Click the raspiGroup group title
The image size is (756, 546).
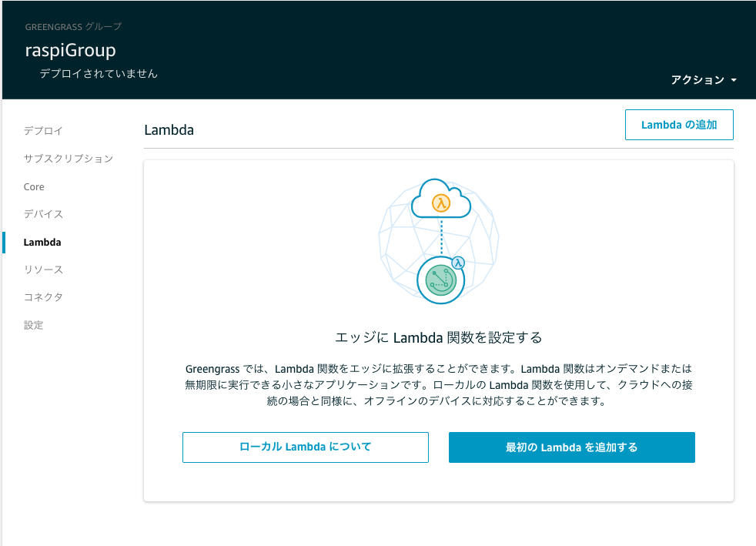[x=70, y=50]
